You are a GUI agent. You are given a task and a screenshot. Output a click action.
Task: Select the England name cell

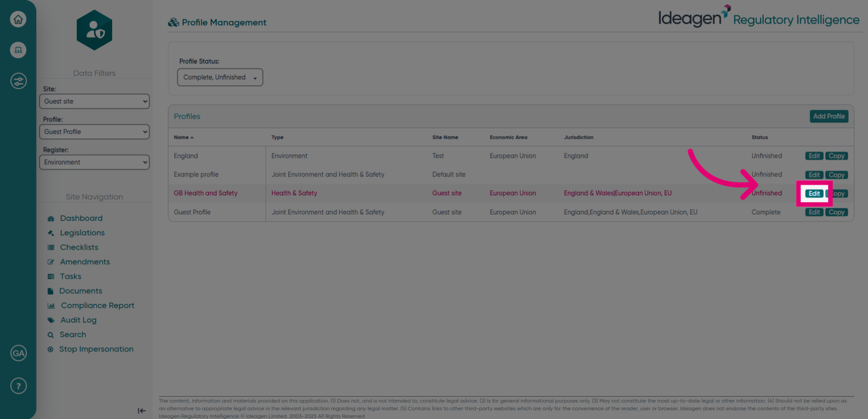(186, 156)
